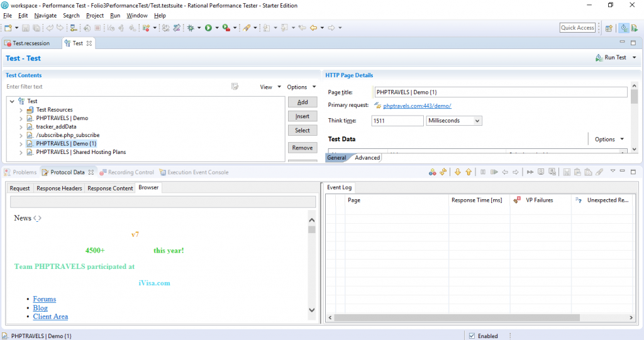Open the Protocol Data view menu triangle
Screen dimensions: 644x340
(x=613, y=171)
